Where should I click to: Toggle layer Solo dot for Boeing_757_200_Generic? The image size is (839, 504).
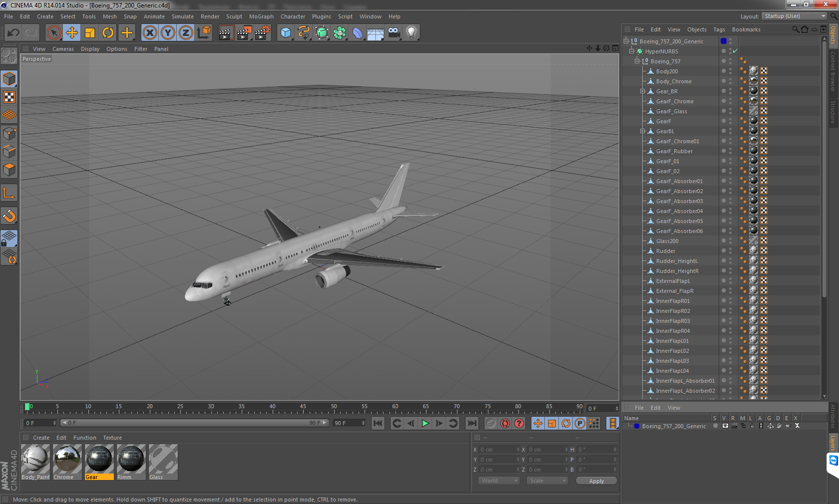(x=715, y=426)
